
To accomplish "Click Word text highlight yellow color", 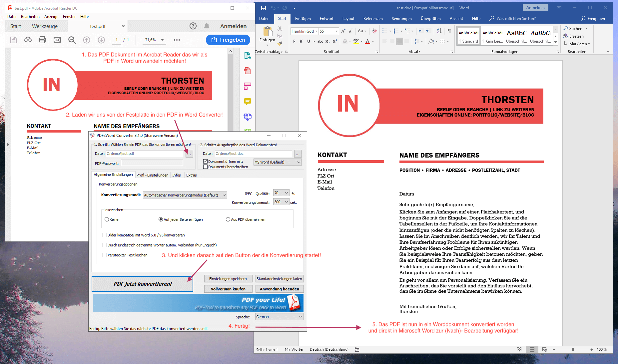I will [356, 41].
